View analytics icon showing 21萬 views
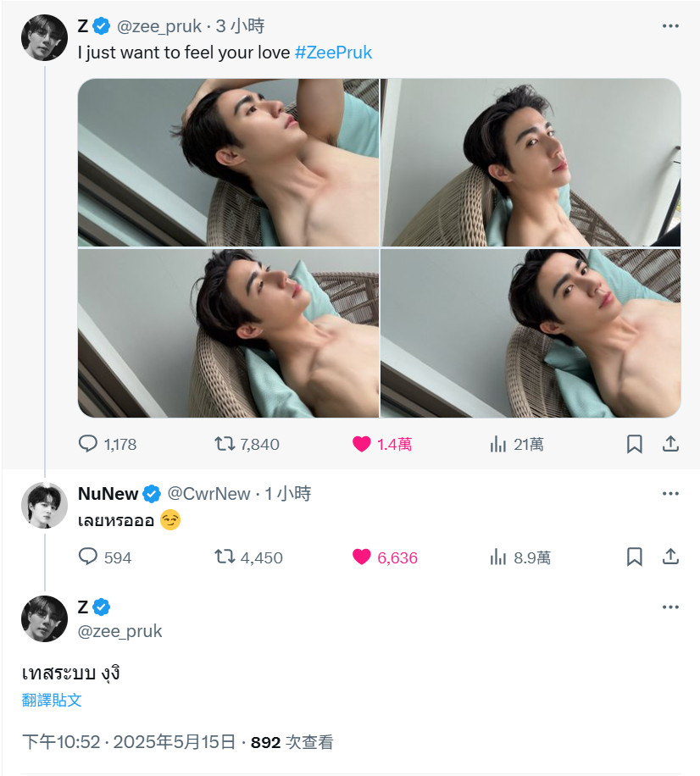Image resolution: width=700 pixels, height=776 pixels. tap(498, 444)
